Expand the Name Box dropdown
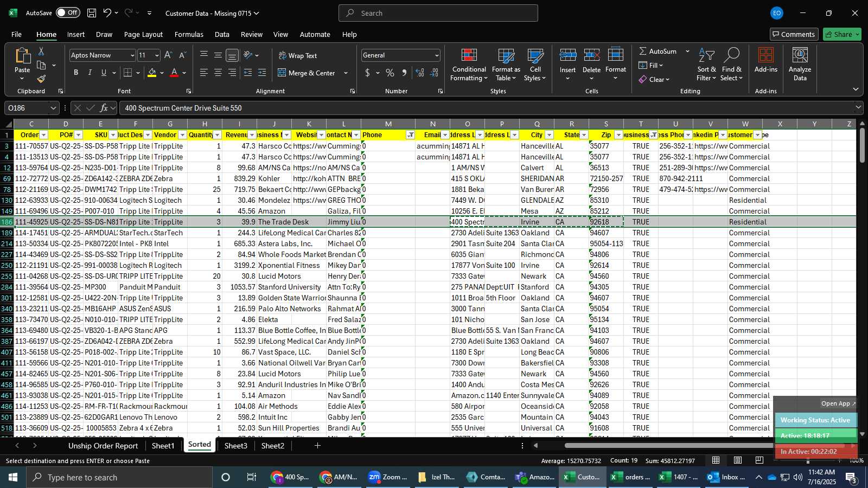Viewport: 868px width, 488px height. [x=53, y=108]
